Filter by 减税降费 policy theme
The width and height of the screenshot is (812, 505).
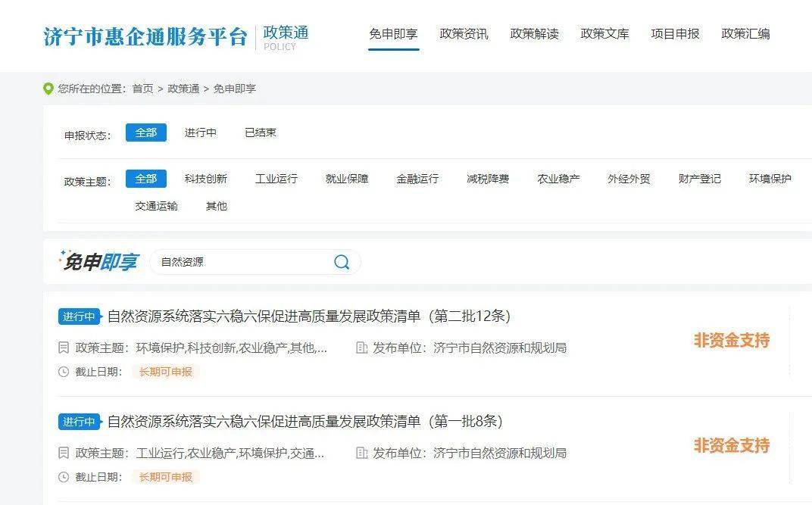click(488, 179)
